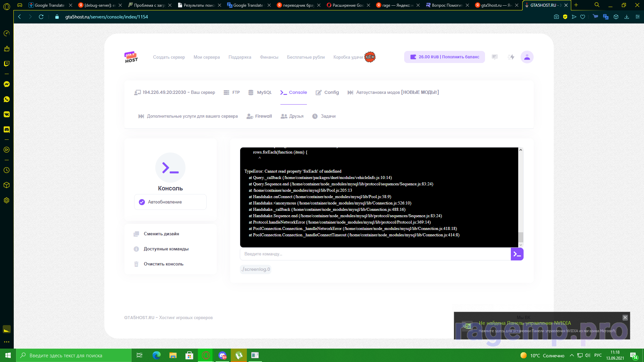The height and width of the screenshot is (362, 644).
Task: Open VK in Opera sidebar
Action: pyautogui.click(x=7, y=114)
